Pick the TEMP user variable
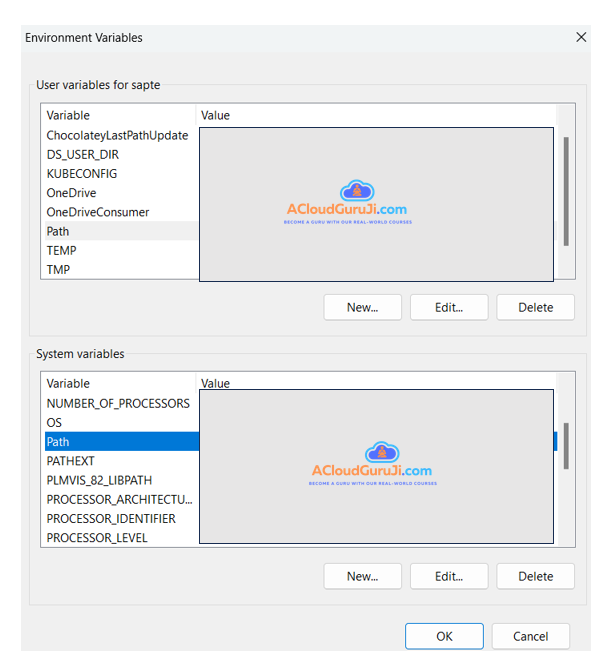Image resolution: width=615 pixels, height=669 pixels. tap(61, 251)
